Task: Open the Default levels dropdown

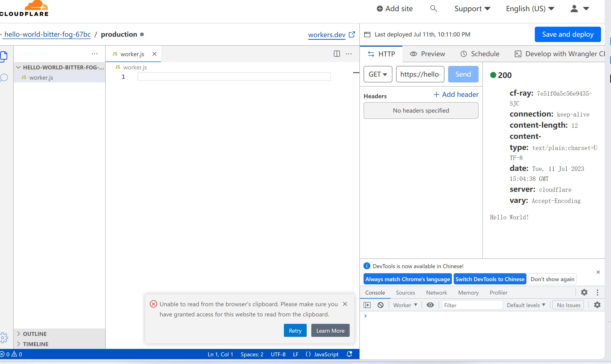Action: [x=526, y=305]
